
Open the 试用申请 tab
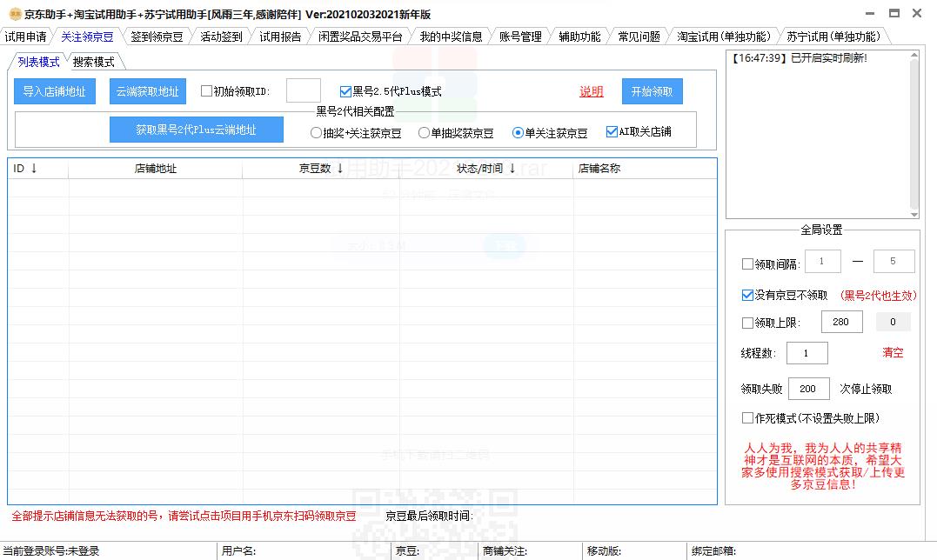tap(26, 37)
